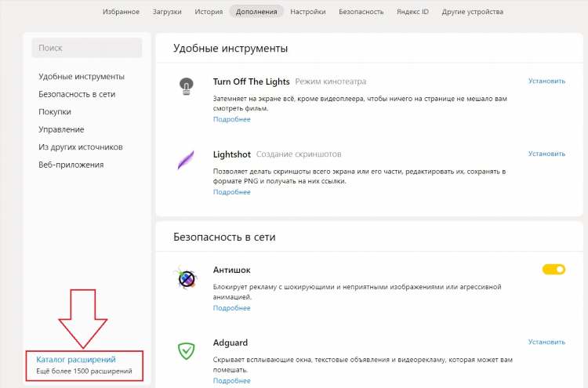This screenshot has width=588, height=388.
Task: Select Управление in the sidebar
Action: (x=61, y=129)
